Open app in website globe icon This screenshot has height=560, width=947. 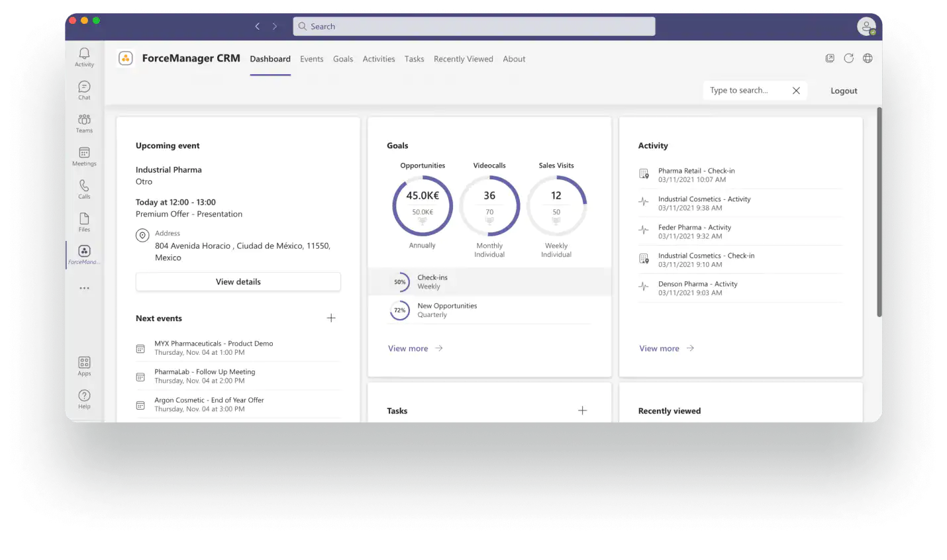coord(868,58)
